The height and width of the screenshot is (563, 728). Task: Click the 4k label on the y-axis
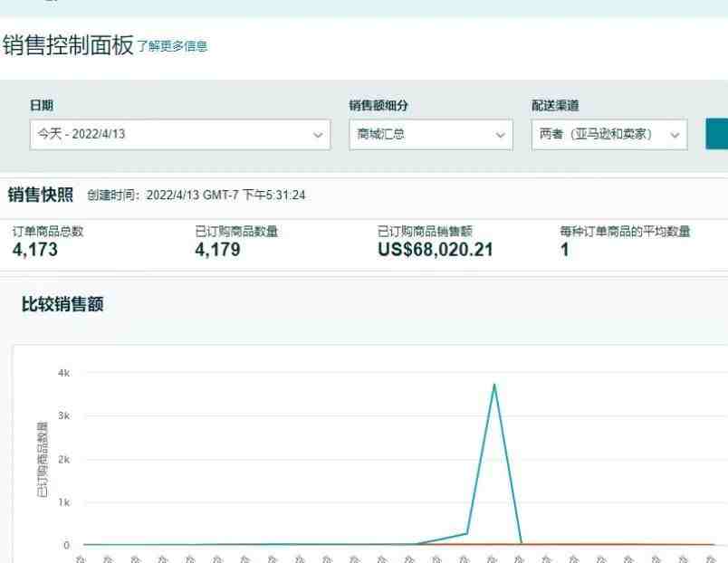[x=63, y=373]
